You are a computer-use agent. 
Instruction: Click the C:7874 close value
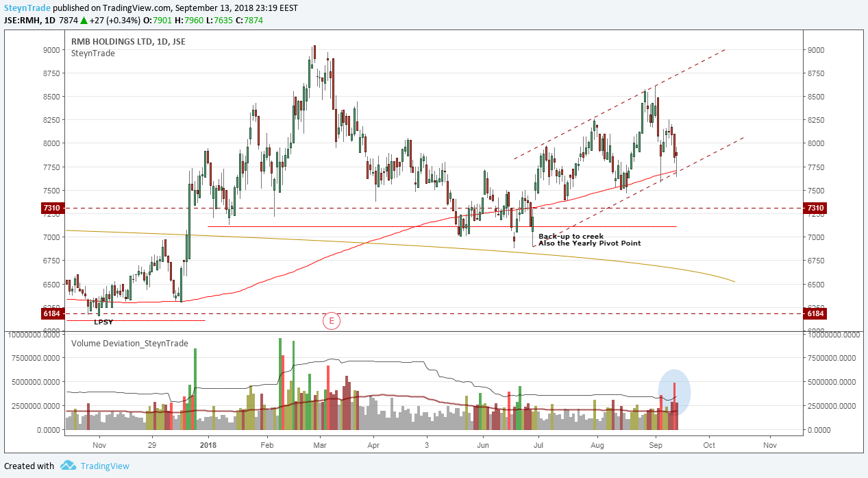249,20
